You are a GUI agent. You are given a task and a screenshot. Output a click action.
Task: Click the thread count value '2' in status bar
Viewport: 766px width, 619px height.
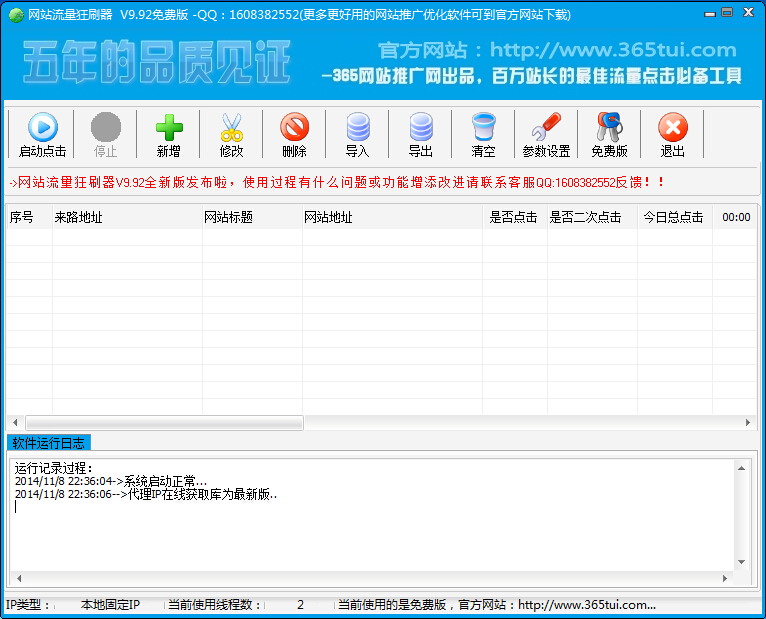pyautogui.click(x=300, y=605)
